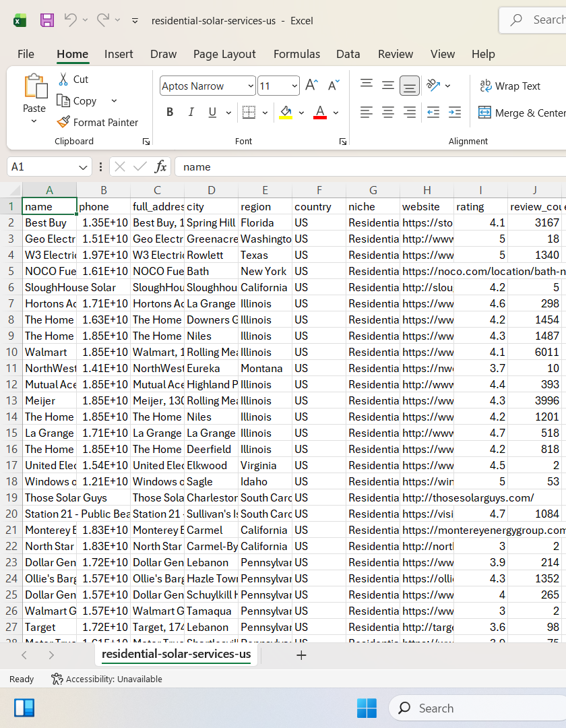
Task: Click the Copy button
Action: (x=77, y=100)
